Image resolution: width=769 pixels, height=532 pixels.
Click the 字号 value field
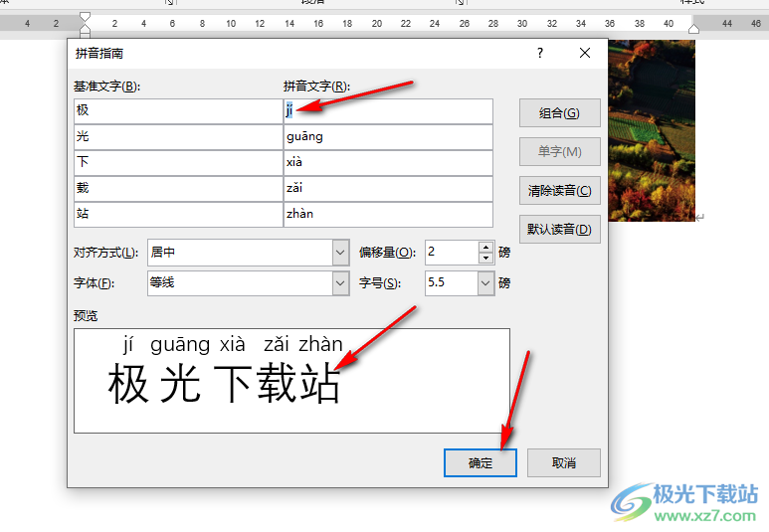click(x=452, y=283)
